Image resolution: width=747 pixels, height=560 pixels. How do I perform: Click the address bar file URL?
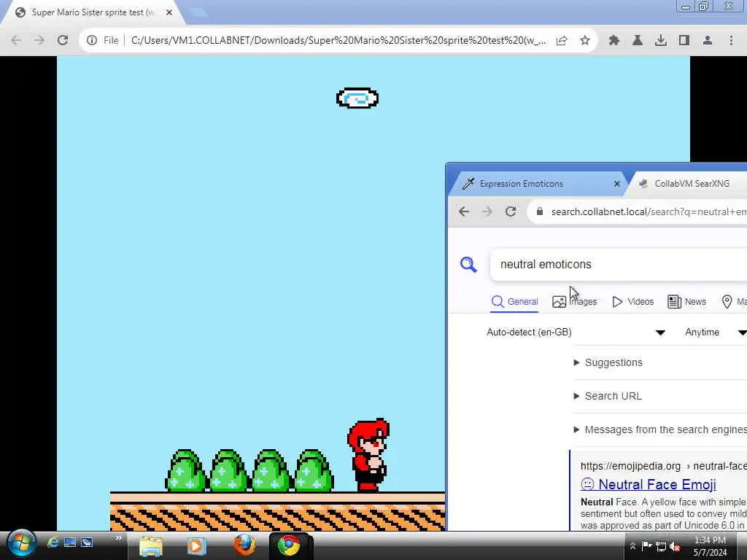(x=338, y=41)
